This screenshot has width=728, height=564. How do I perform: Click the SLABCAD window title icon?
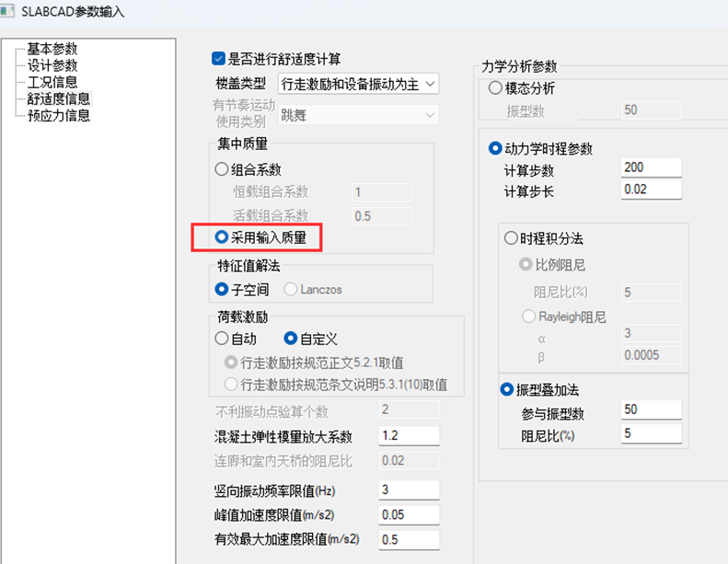7,11
